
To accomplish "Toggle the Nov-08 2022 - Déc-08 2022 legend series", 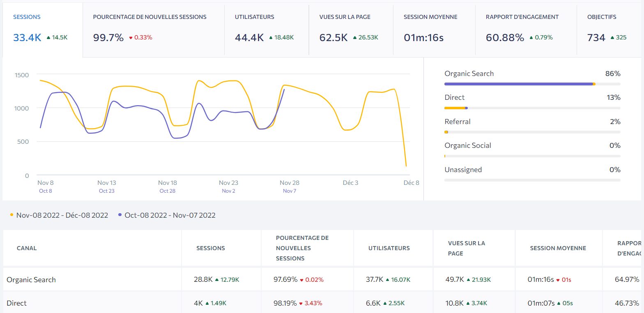I will point(59,215).
